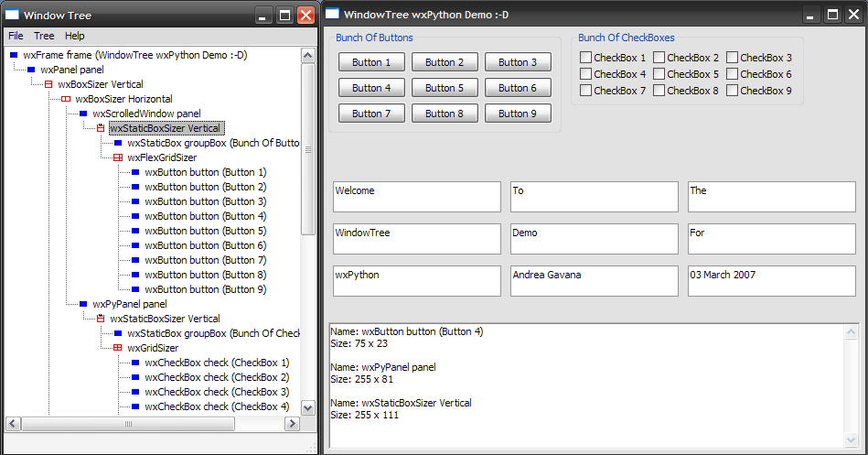The height and width of the screenshot is (455, 868).
Task: Toggle CheckBox 5
Action: click(x=659, y=74)
